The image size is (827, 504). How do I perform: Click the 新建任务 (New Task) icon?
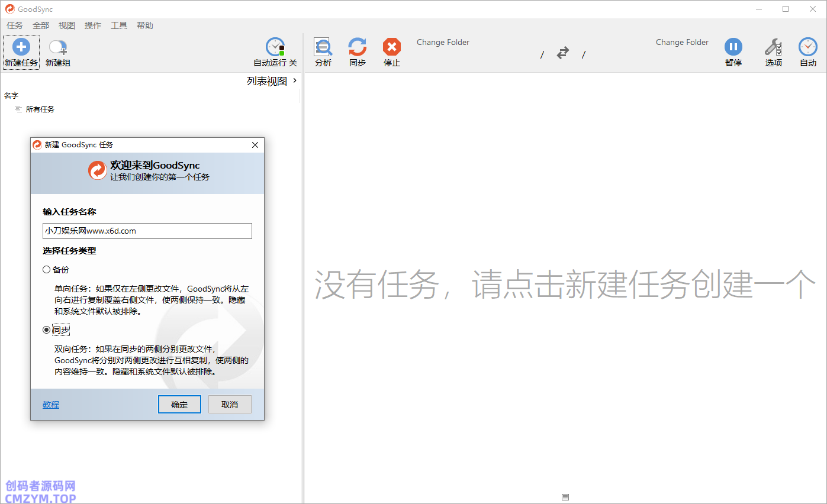click(x=21, y=47)
